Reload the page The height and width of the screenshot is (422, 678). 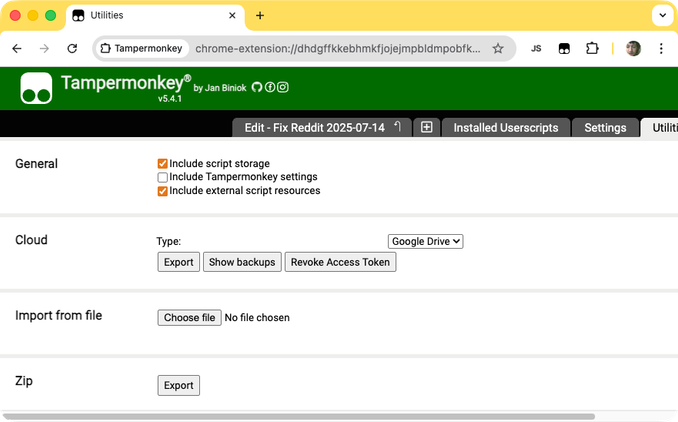coord(72,48)
